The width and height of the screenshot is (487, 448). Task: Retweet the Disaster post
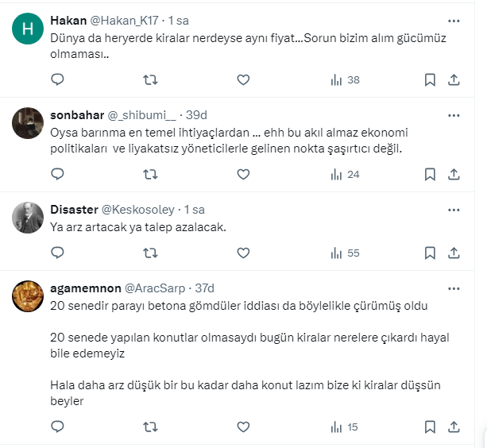pyautogui.click(x=149, y=253)
